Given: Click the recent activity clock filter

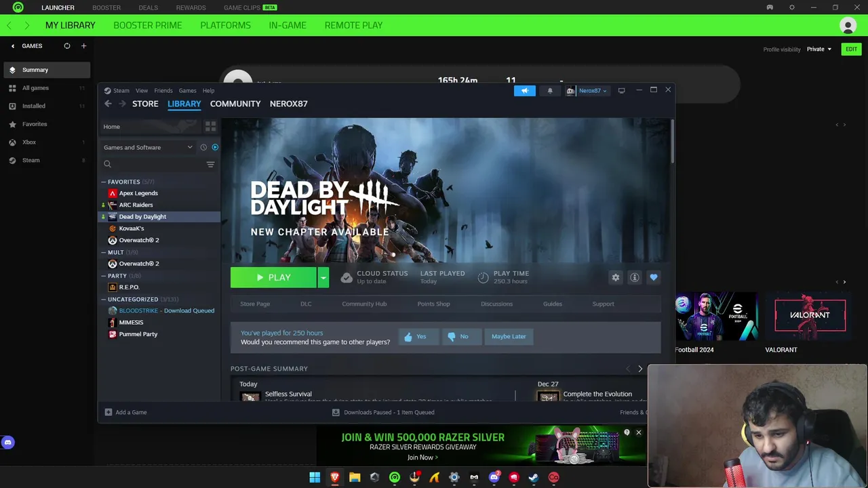Looking at the screenshot, I should (203, 147).
